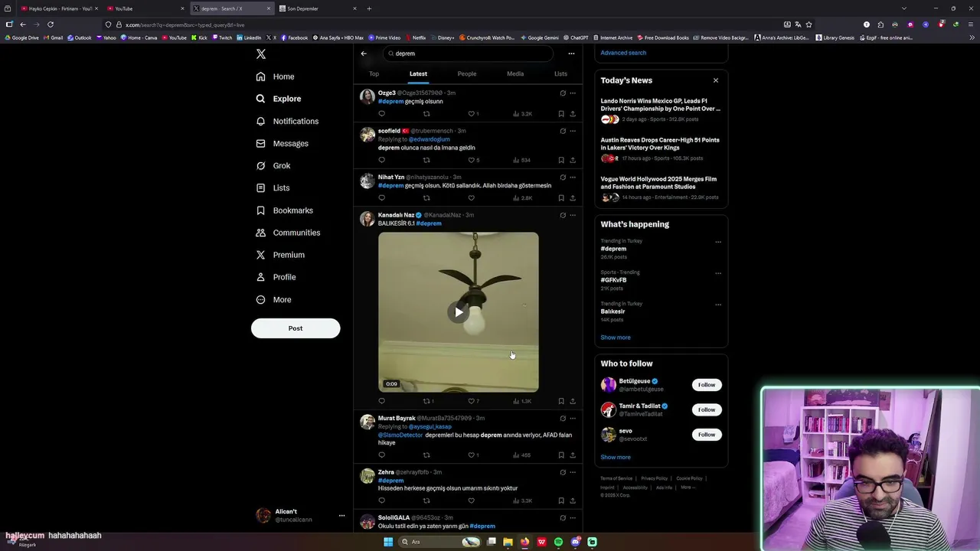The width and height of the screenshot is (980, 551).
Task: Click the @SismoDetector mention link
Action: coord(400,435)
